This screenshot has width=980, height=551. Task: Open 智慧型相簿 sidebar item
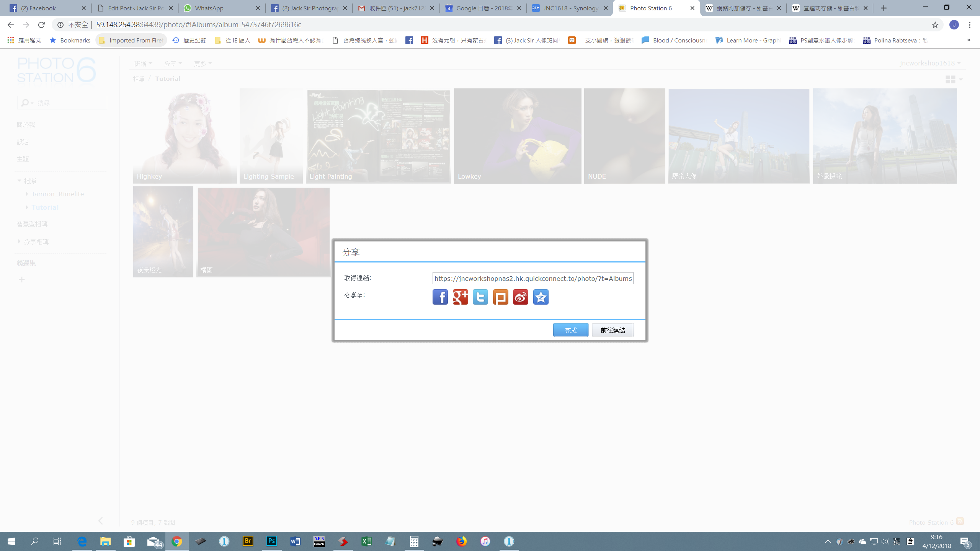[x=32, y=224]
